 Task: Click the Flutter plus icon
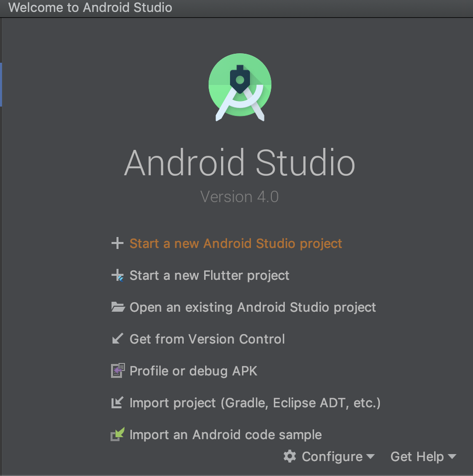coord(117,275)
